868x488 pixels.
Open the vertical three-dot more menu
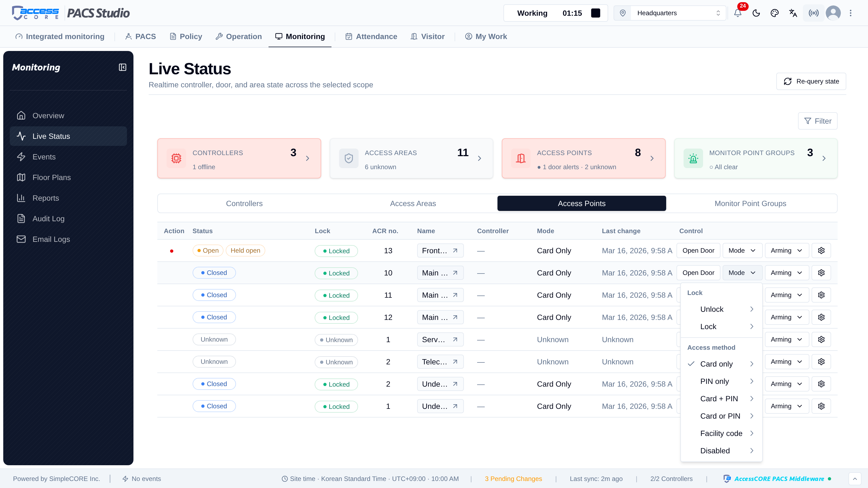pyautogui.click(x=850, y=13)
